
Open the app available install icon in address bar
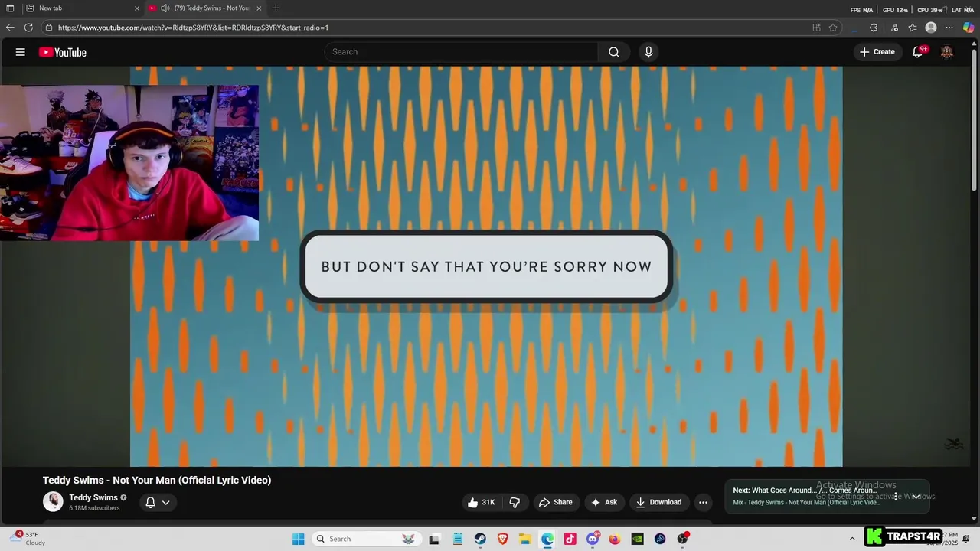tap(816, 28)
